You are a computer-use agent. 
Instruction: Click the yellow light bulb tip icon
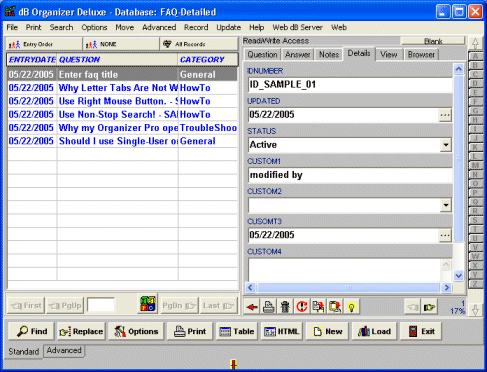pos(351,306)
